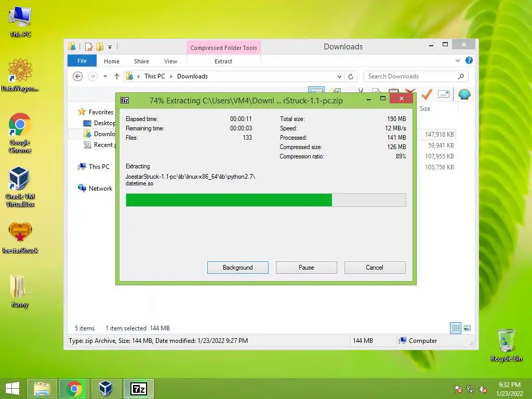Open Explorer help
Screen dimensions: 532x399
pos(469,60)
